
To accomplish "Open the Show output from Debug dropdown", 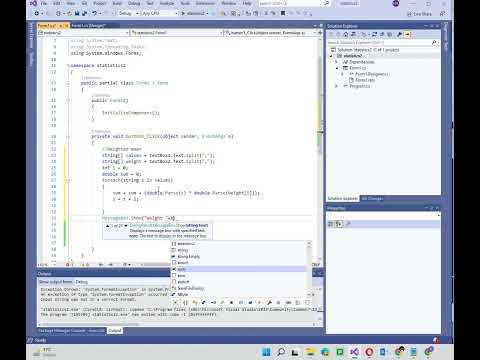I will point(123,282).
